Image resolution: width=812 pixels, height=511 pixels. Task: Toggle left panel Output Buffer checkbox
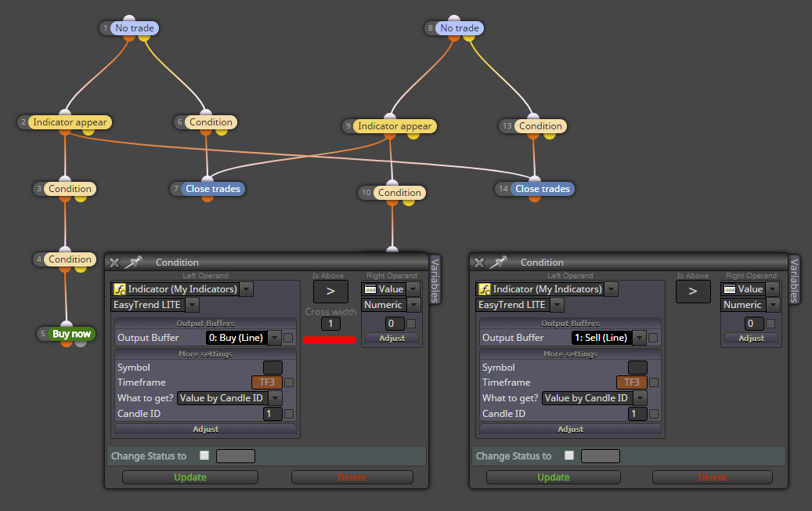288,338
